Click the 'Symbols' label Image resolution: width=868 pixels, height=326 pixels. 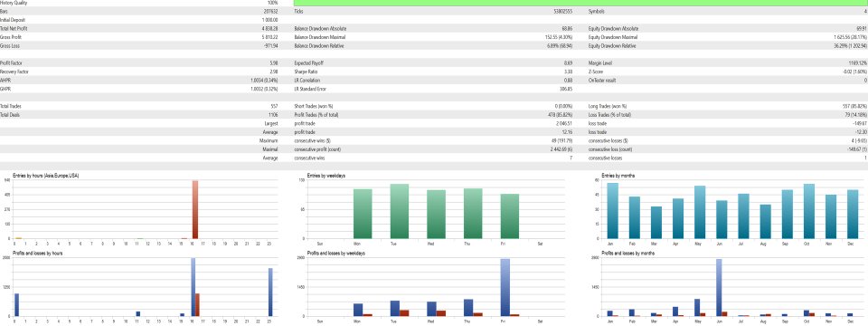tap(597, 11)
